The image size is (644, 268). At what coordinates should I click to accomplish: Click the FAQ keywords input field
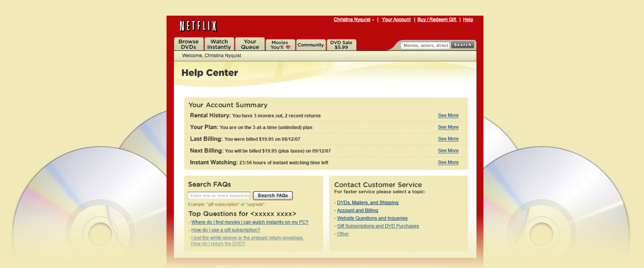[219, 196]
